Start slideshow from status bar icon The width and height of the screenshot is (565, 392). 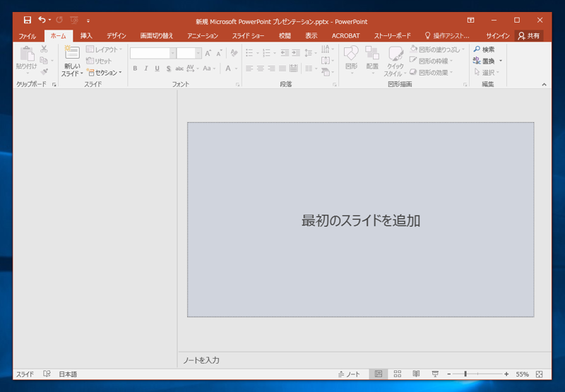(435, 374)
